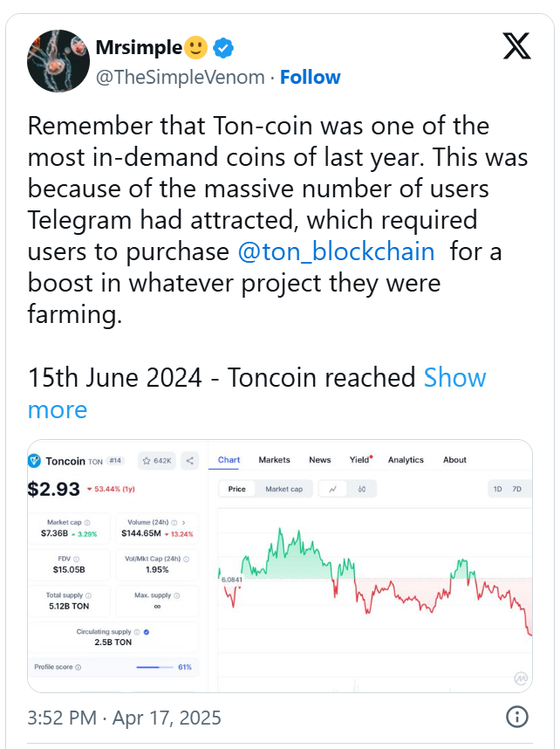Set chart range to 1D
This screenshot has height=749, width=560.
point(497,489)
